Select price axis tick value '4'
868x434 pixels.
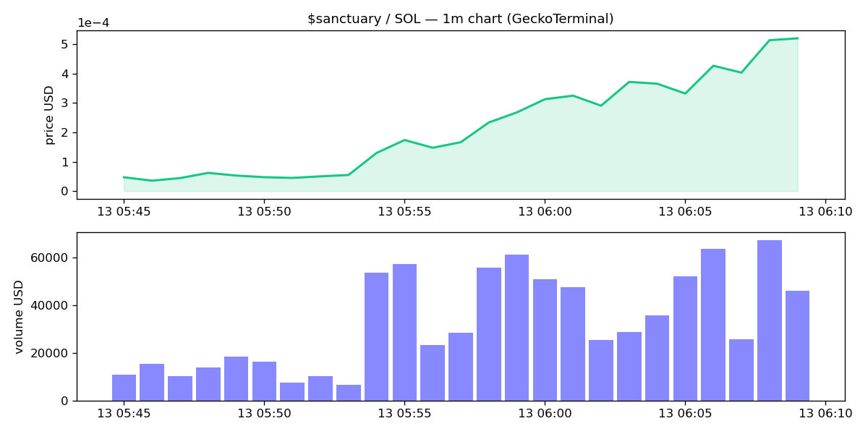click(x=65, y=74)
